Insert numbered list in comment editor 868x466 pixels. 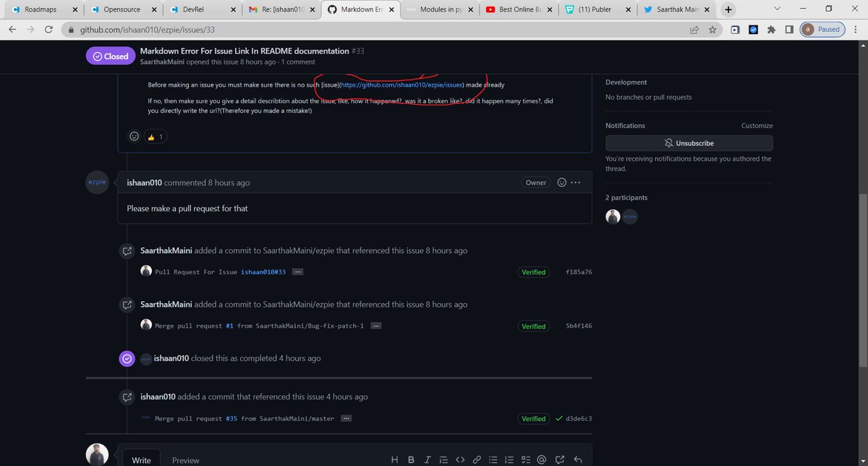(510, 459)
